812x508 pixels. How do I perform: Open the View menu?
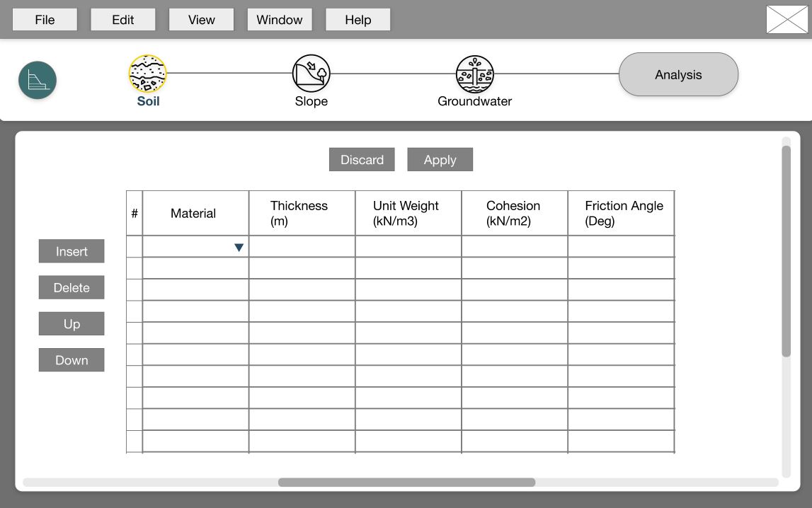tap(201, 20)
